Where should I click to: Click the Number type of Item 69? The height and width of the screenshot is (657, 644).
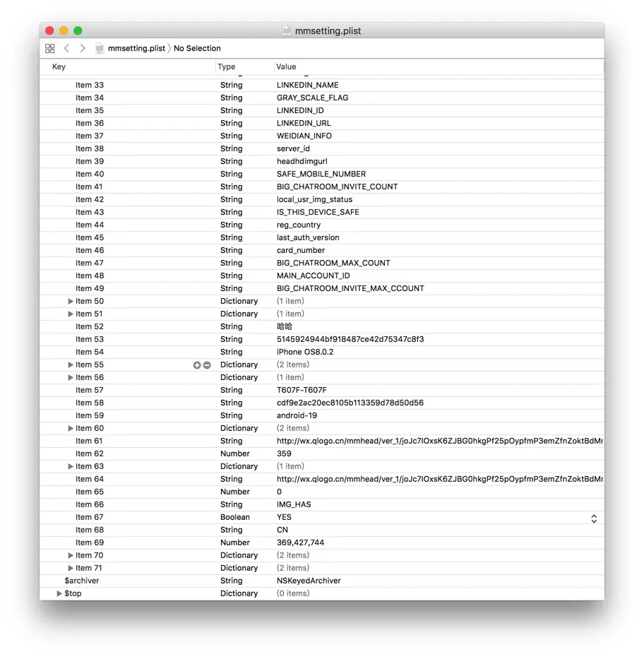click(x=235, y=543)
